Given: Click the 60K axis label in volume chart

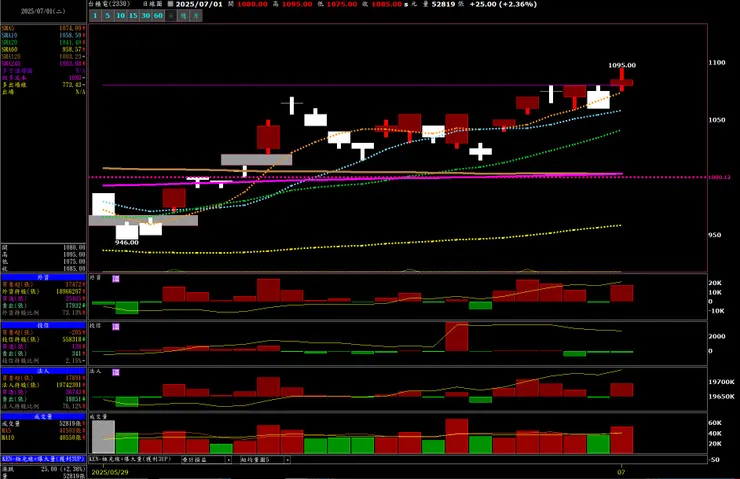Looking at the screenshot, I should coord(715,423).
